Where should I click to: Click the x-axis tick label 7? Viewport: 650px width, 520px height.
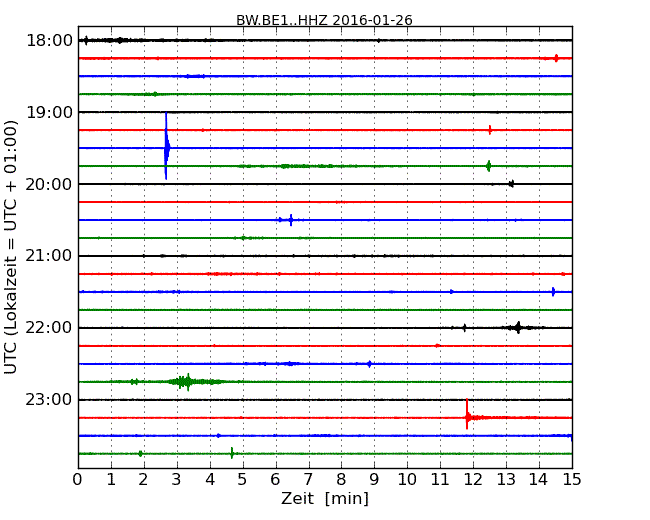[x=308, y=480]
